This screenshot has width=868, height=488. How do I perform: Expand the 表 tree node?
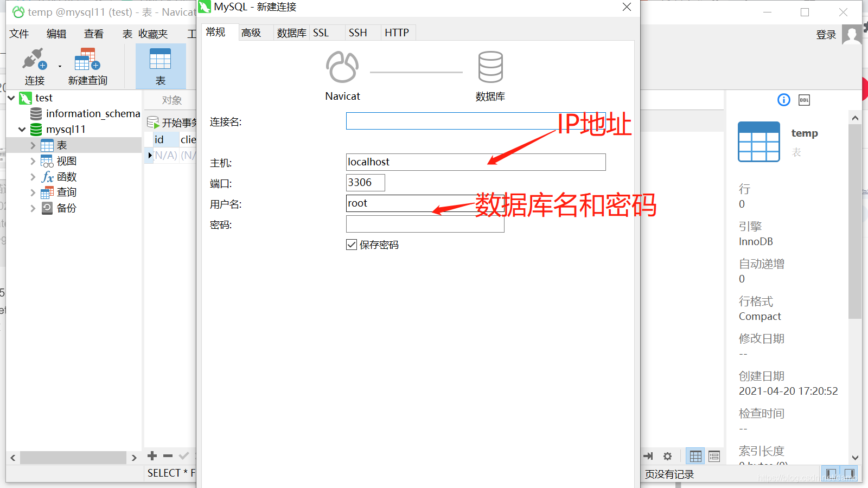pos(33,145)
